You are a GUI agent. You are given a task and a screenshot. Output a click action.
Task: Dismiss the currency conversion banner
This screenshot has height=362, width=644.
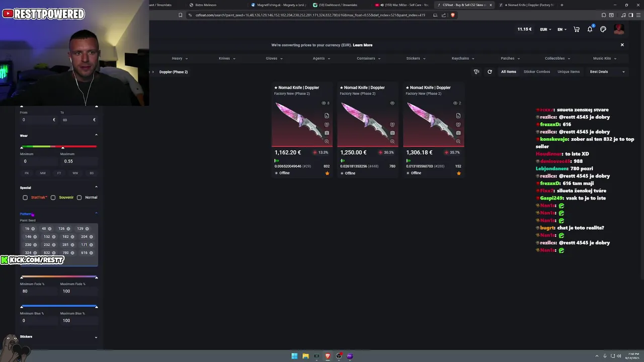622,45
